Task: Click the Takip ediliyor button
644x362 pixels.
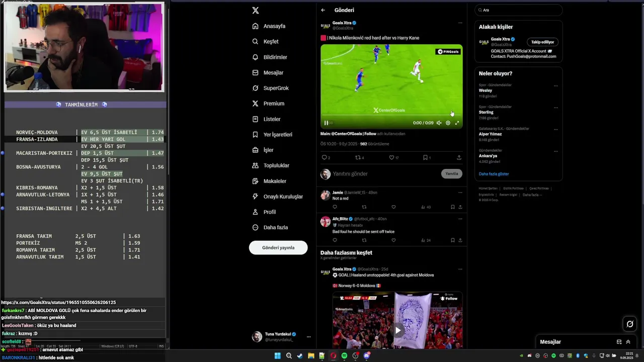Action: [x=542, y=42]
